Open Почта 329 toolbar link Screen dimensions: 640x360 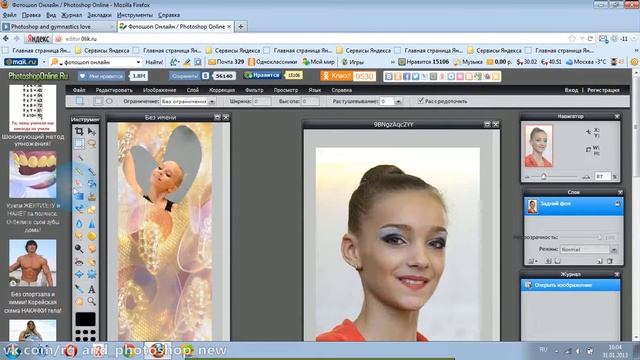tap(226, 62)
